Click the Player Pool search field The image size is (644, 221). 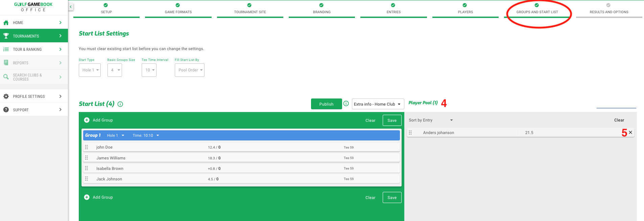tap(616, 104)
